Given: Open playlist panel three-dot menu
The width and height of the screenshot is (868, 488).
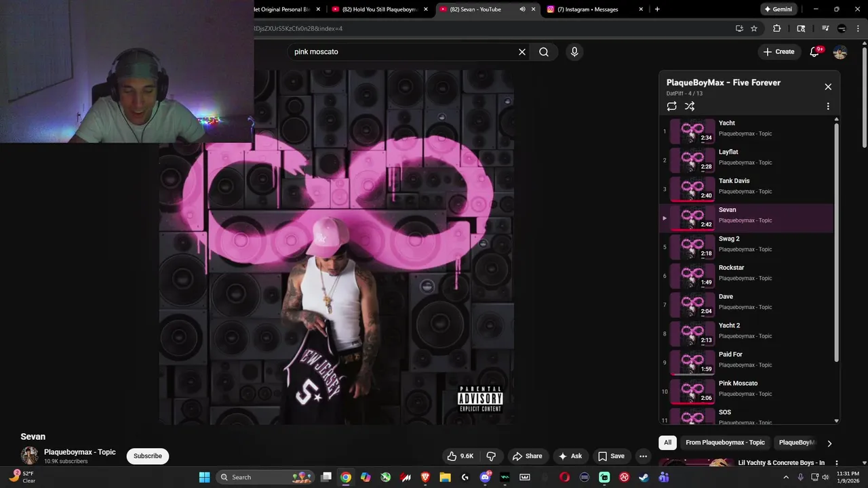Looking at the screenshot, I should point(828,106).
